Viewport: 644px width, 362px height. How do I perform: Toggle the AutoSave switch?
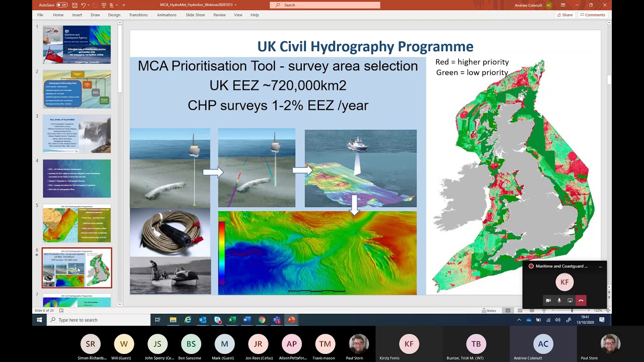[62, 5]
